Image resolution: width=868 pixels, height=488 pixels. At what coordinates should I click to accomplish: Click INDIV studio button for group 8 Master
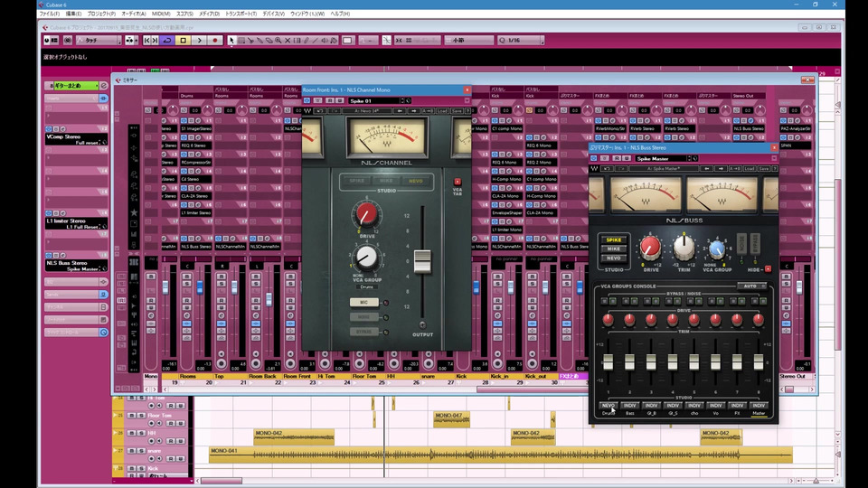(x=759, y=406)
